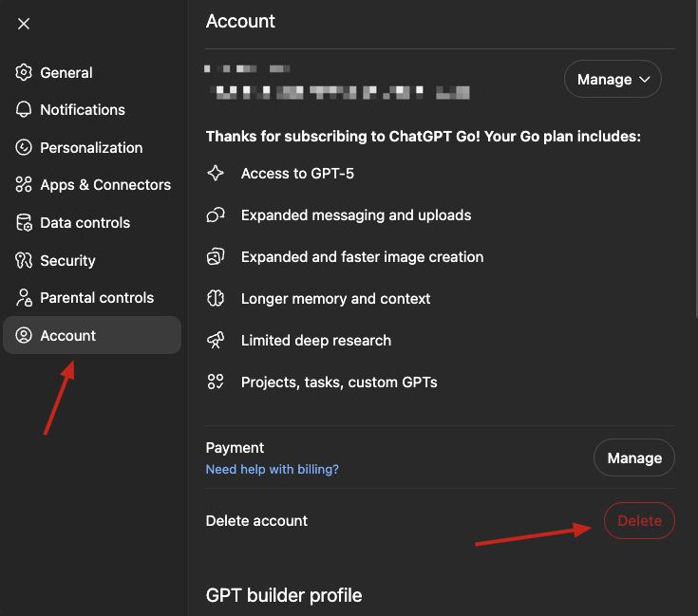
Task: Click the 'Thanks for subscribing to ChatGPT Go' heading
Action: 424,136
